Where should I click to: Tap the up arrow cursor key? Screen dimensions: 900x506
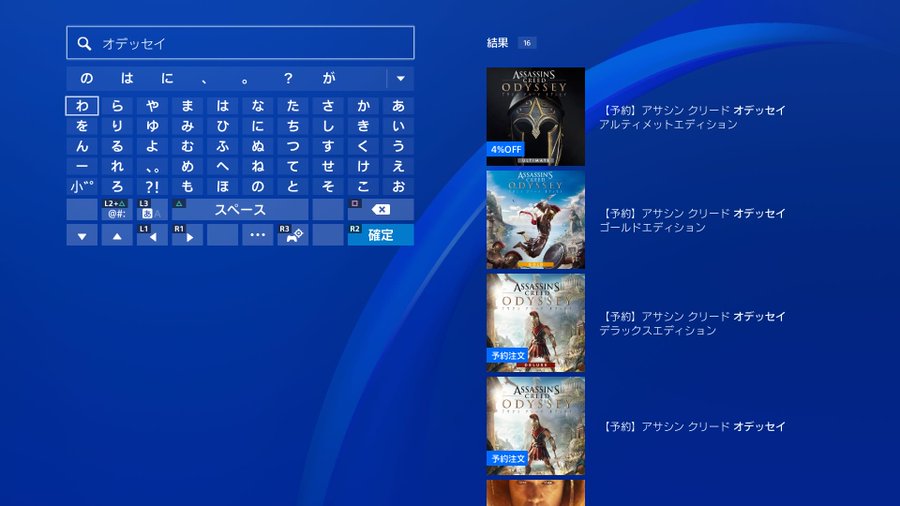117,235
